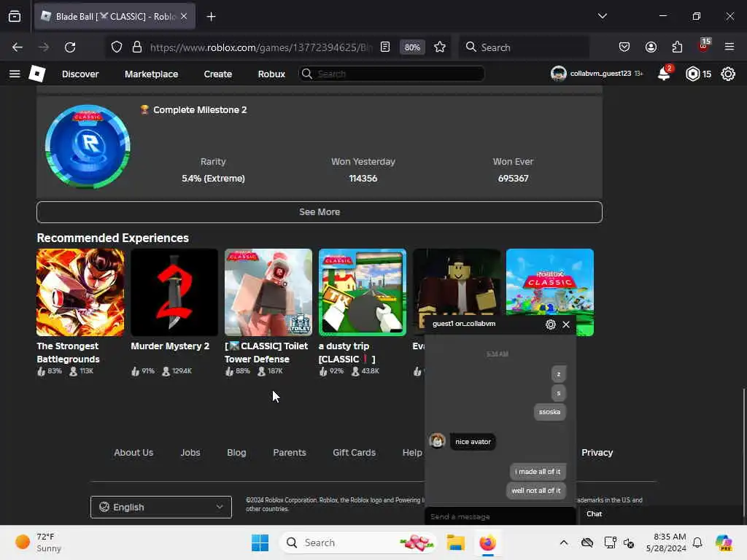Screen dimensions: 747x560
Task: Open the Marketplace menu item
Action: point(152,74)
